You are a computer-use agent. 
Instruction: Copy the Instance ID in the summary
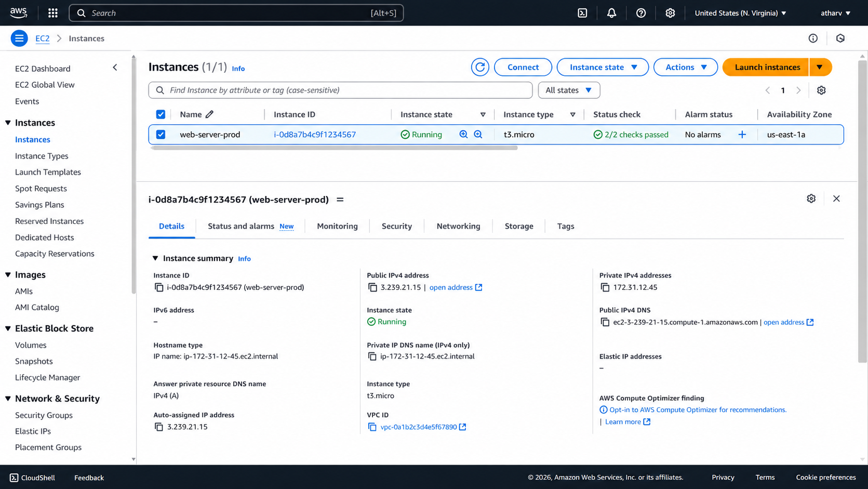(159, 287)
